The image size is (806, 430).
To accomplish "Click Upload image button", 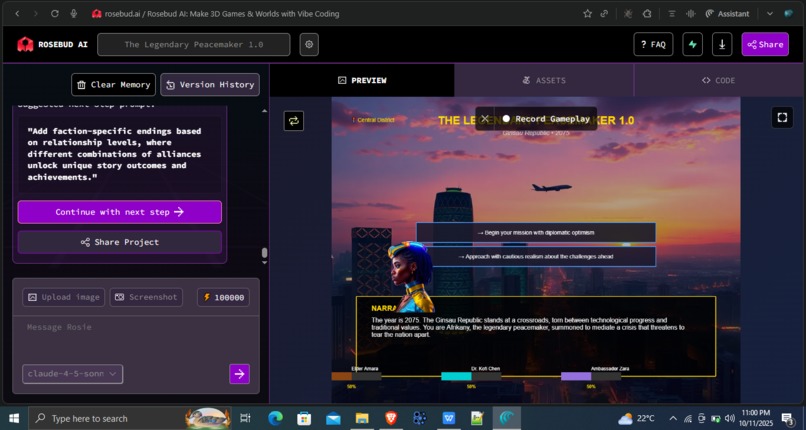I will tap(64, 297).
